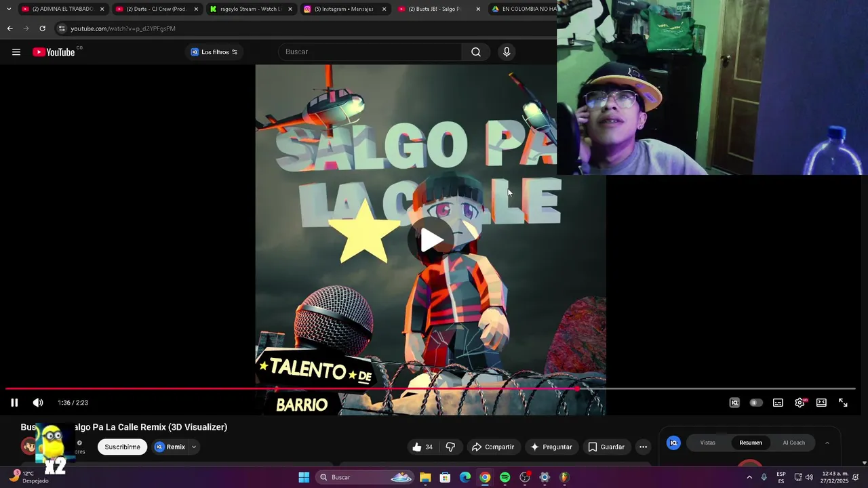Open the Compartir share dialog
This screenshot has width=868, height=488.
click(493, 447)
